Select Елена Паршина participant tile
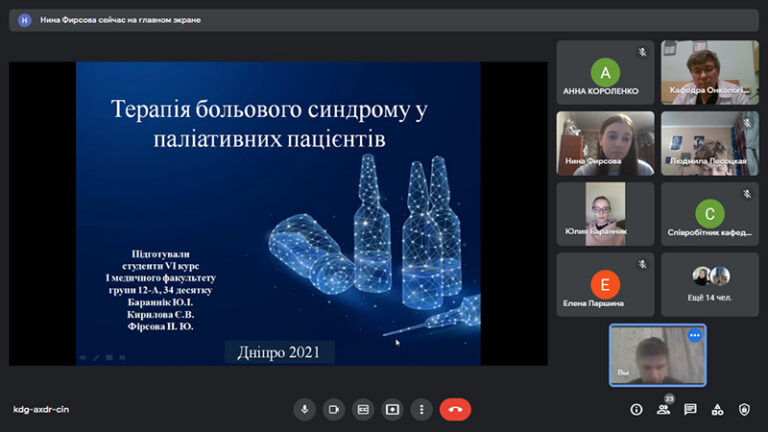The width and height of the screenshot is (768, 432). (605, 284)
